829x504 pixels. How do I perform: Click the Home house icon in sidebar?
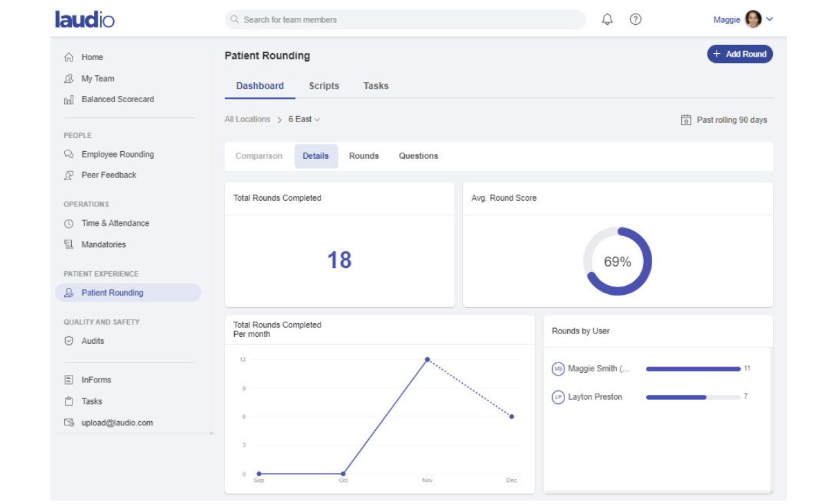point(69,57)
